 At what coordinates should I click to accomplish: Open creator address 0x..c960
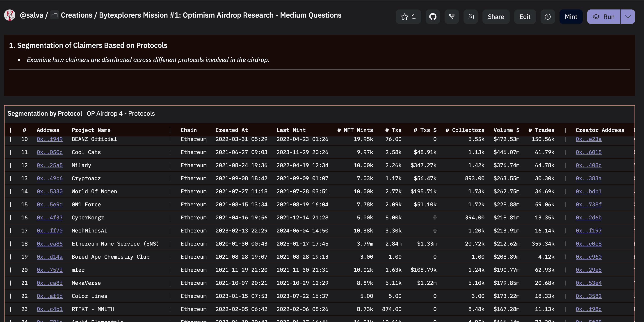tap(589, 257)
